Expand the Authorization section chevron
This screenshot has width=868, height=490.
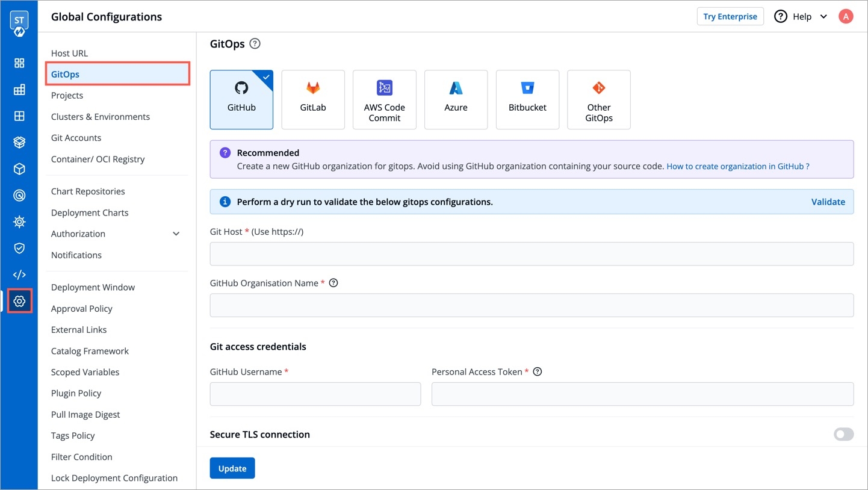tap(176, 234)
